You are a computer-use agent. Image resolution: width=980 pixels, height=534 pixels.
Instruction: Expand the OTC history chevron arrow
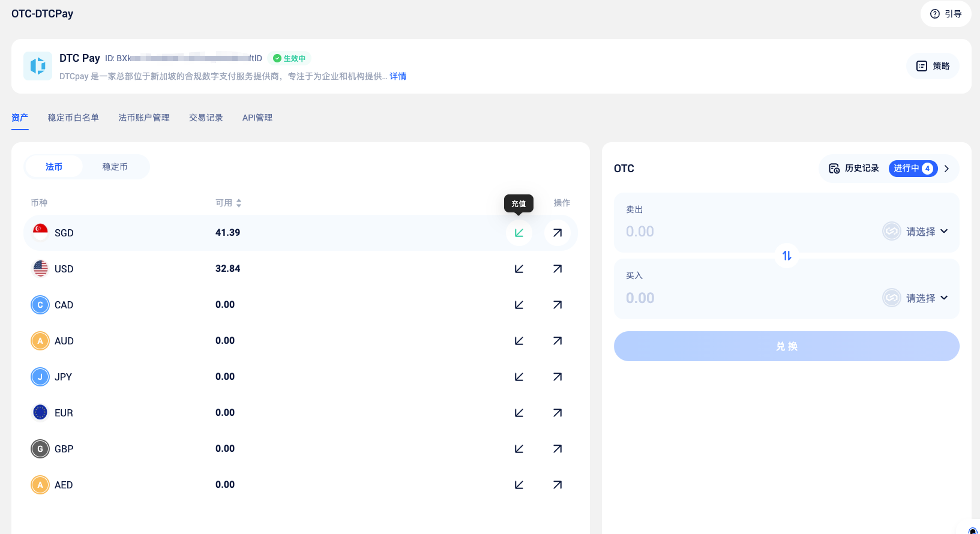pos(946,169)
